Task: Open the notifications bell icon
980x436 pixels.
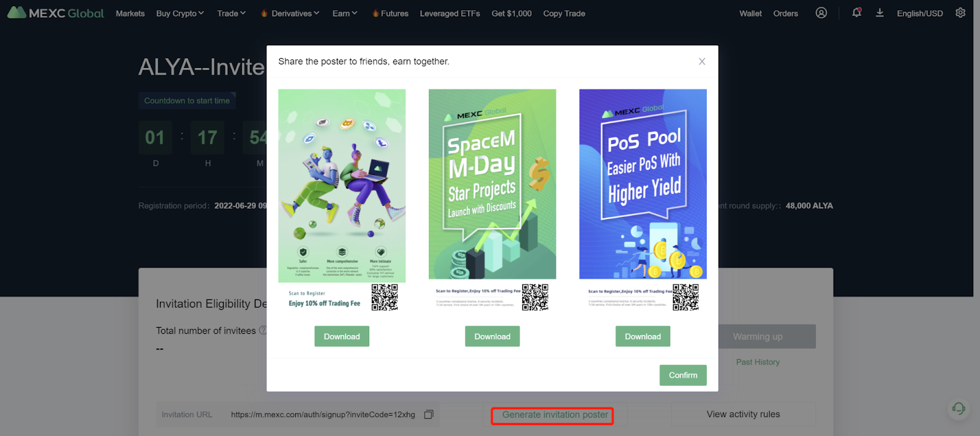Action: pos(856,13)
